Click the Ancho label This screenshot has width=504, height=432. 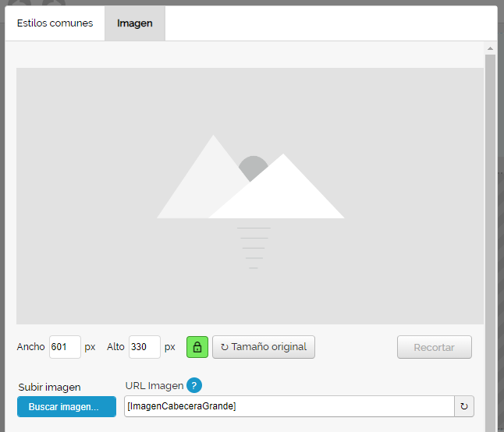tap(30, 347)
